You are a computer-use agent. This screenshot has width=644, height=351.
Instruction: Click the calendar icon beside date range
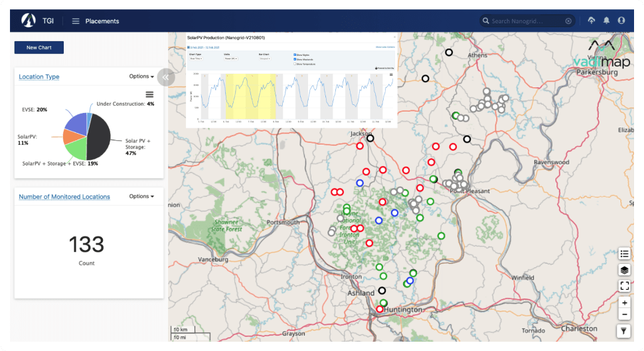[x=189, y=47]
